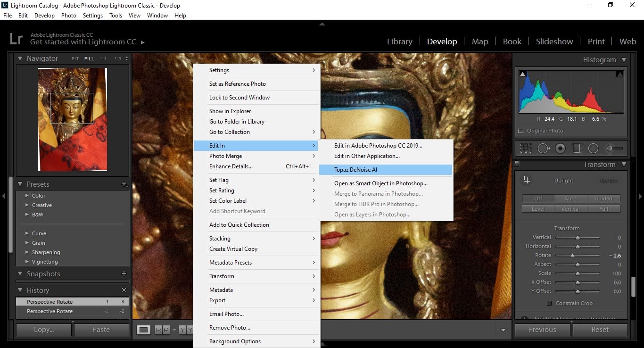Choose Topaz DeNoise AI from submenu
Screen dimensions: 644x348
pyautogui.click(x=386, y=170)
